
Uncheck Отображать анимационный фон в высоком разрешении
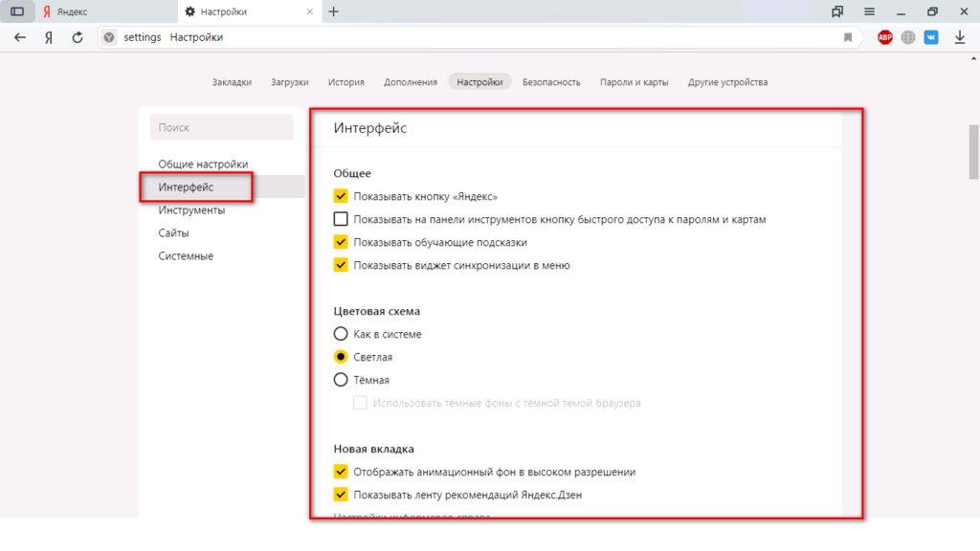[341, 472]
